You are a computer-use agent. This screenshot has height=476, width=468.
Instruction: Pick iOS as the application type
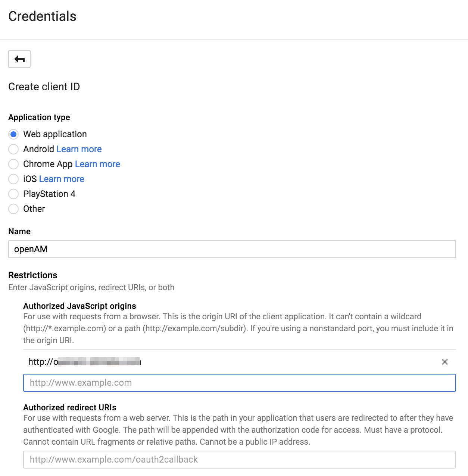click(x=13, y=179)
